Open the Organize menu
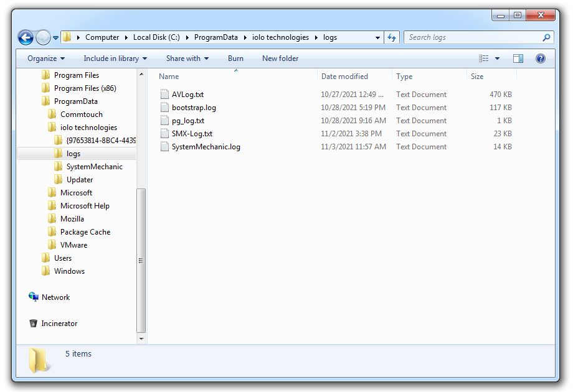Screen dimensions: 573x392 click(x=46, y=58)
